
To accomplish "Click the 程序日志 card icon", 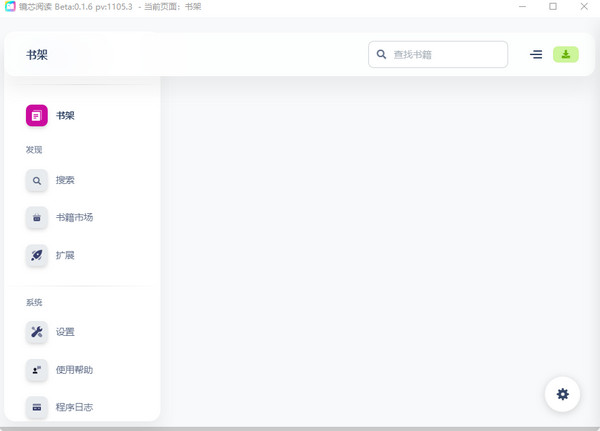I will 37,408.
